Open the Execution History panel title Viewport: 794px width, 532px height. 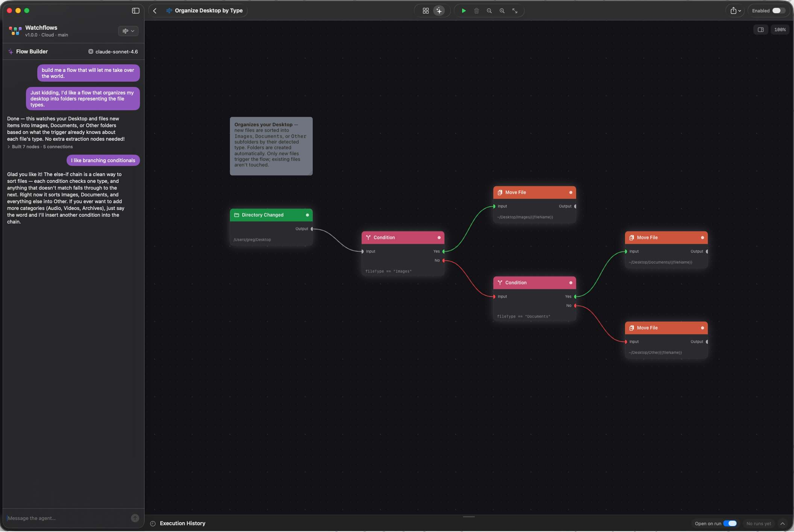tap(183, 523)
